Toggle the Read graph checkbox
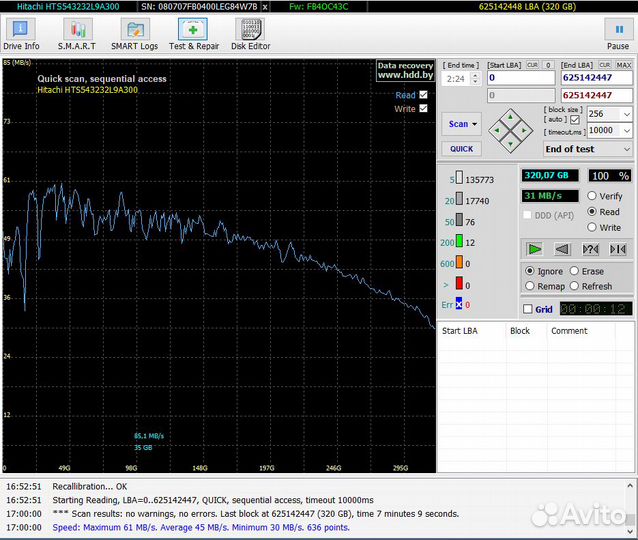Screen dimensions: 638x540 [x=423, y=95]
